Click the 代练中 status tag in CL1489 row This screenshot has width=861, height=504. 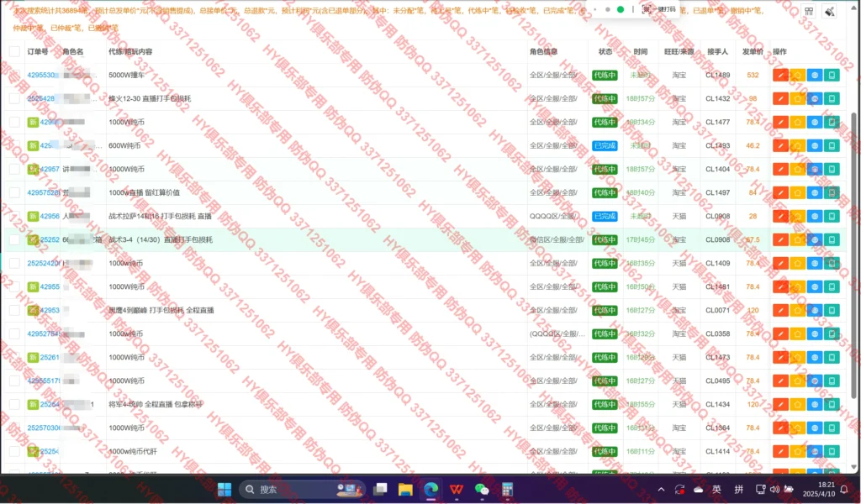coord(605,75)
